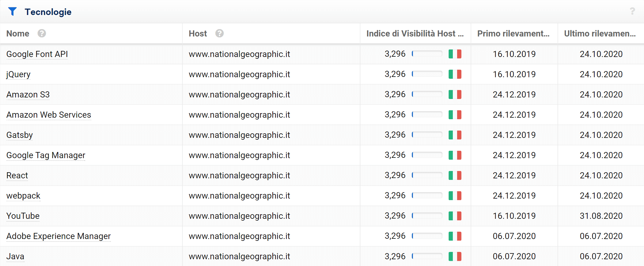Click 06.07.2020 last date in Java row
The width and height of the screenshot is (644, 266).
click(x=601, y=256)
